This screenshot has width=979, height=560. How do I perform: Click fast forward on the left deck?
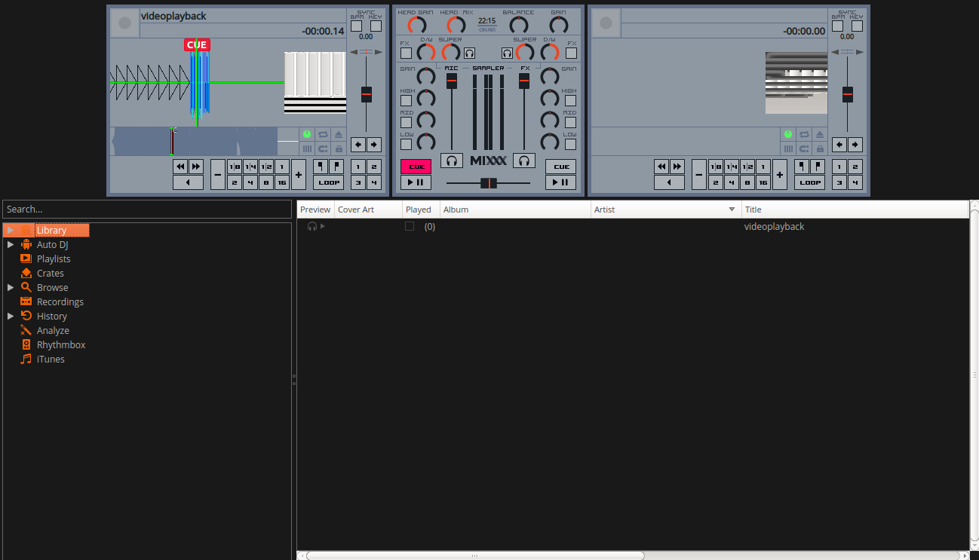coord(195,167)
